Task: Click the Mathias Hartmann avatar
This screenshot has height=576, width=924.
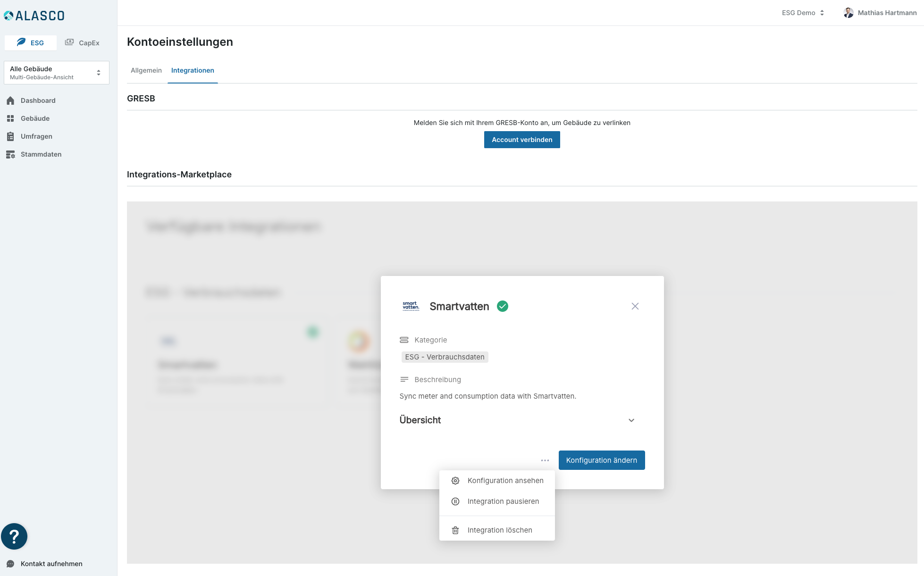Action: [848, 13]
